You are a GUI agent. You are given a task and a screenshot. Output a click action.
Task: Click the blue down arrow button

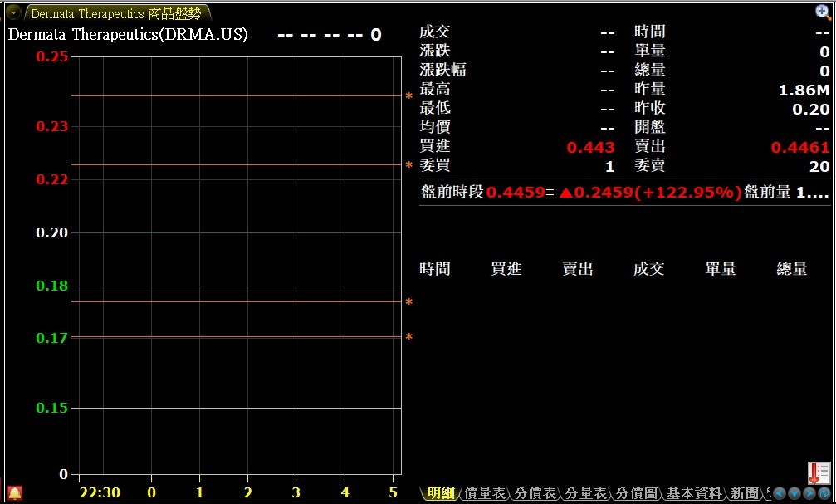click(x=794, y=493)
